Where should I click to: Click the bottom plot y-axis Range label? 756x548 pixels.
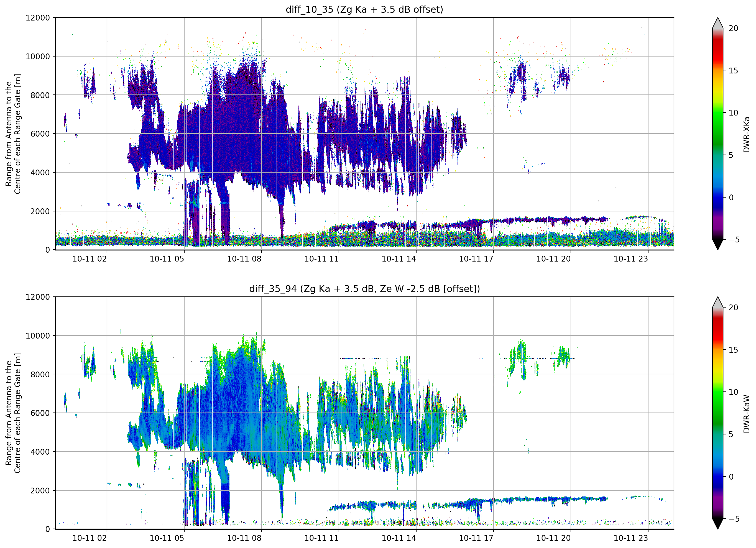[13, 413]
